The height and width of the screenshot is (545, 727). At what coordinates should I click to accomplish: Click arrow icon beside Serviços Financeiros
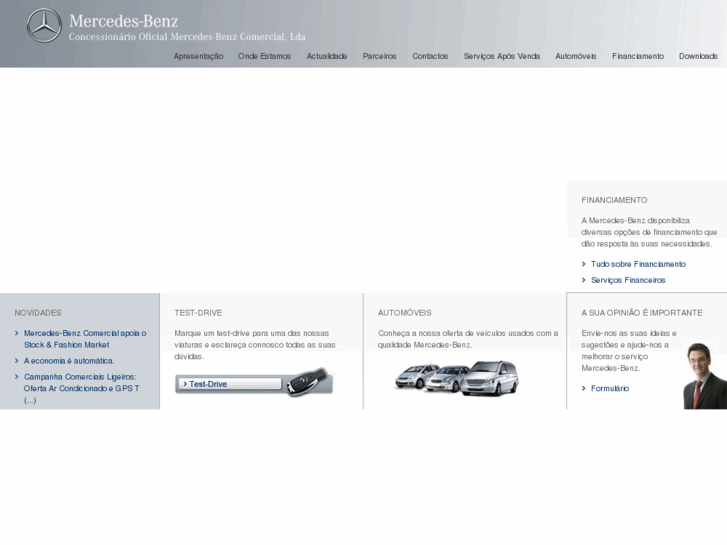click(x=584, y=280)
